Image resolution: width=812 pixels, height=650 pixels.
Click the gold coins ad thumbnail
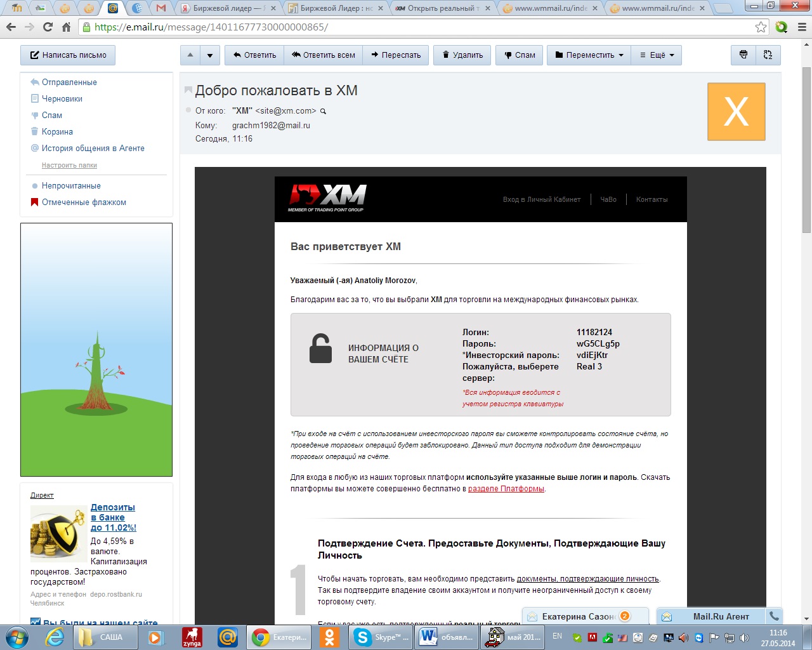pyautogui.click(x=58, y=534)
